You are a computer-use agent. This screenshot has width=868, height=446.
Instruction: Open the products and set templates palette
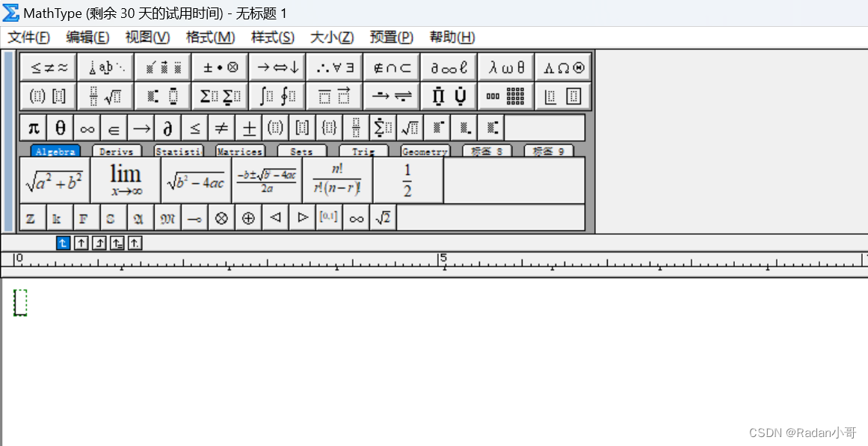point(449,96)
